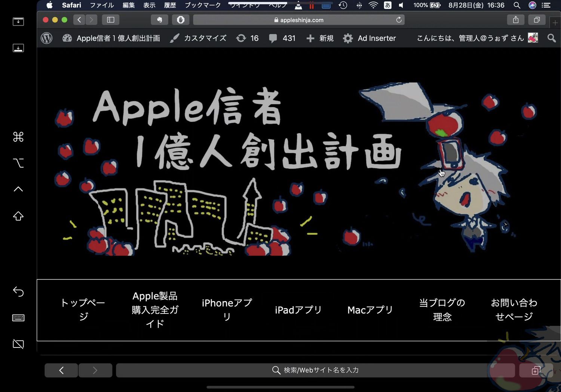Tap the 検索/Webサイト名を入力 Touch Bar field
This screenshot has height=392, width=561.
coord(315,370)
